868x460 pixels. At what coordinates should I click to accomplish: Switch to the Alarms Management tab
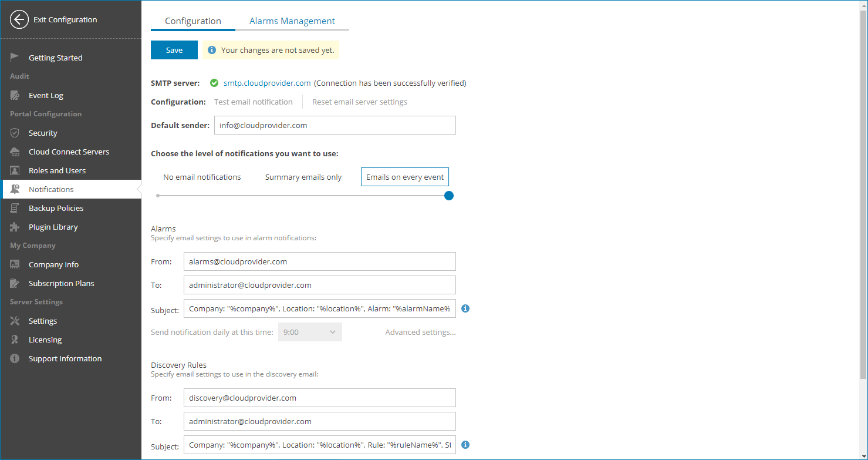coord(292,21)
